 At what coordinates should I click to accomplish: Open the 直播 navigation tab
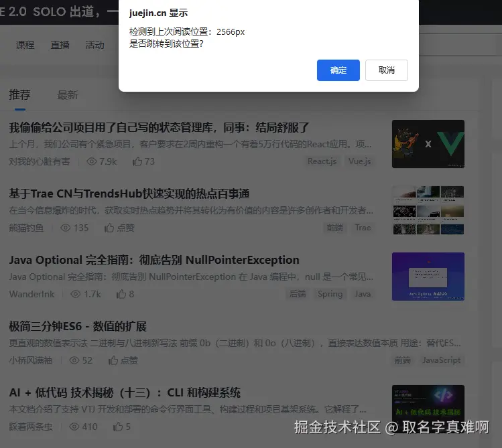pos(60,45)
